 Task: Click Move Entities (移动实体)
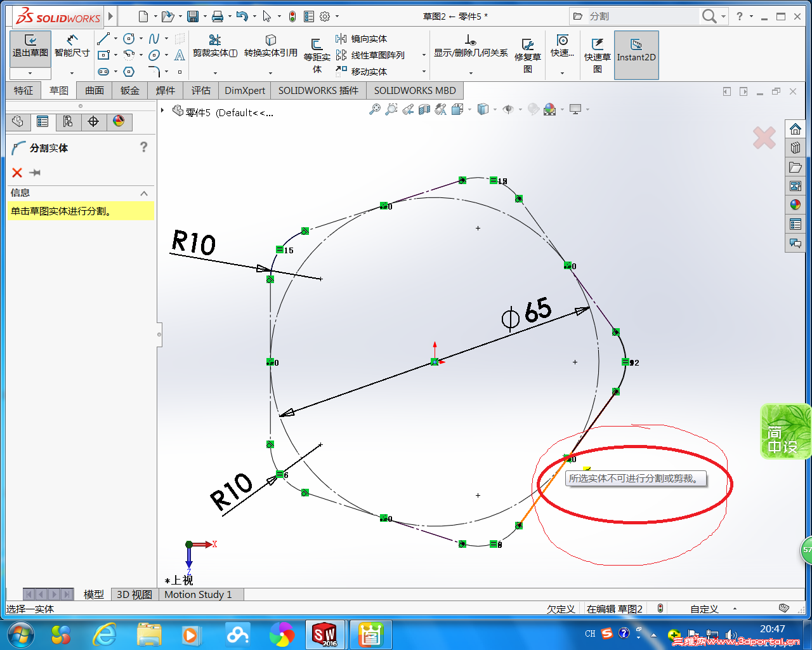point(361,72)
